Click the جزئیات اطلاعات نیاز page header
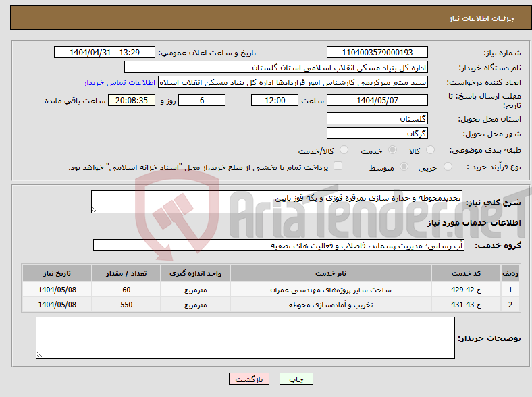This screenshot has height=397, width=532. click(x=482, y=18)
